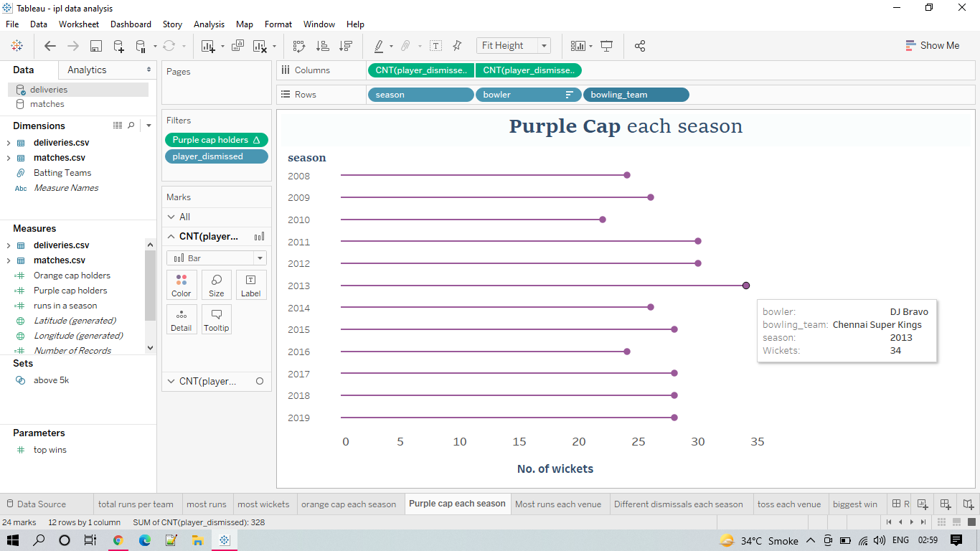Click the back (undo) arrow in the toolbar
Image resolution: width=980 pixels, height=551 pixels.
[50, 46]
